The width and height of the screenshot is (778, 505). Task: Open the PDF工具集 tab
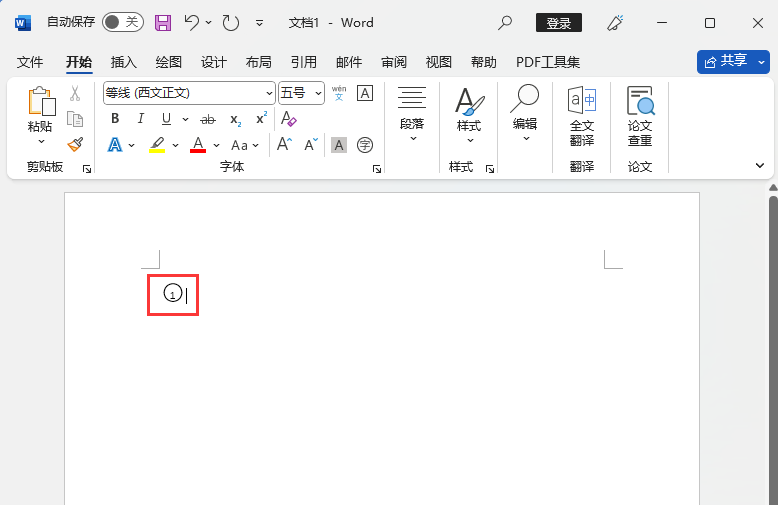coord(548,62)
